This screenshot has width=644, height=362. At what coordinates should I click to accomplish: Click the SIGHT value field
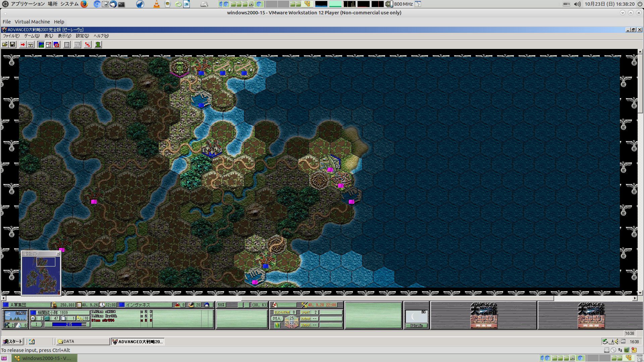[x=309, y=312]
